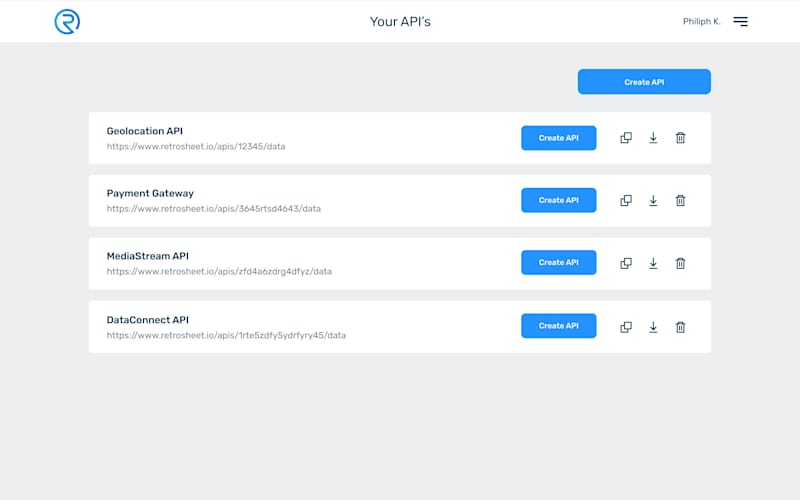Click the Your API's page heading
Image resolution: width=800 pixels, height=500 pixels.
click(x=400, y=21)
